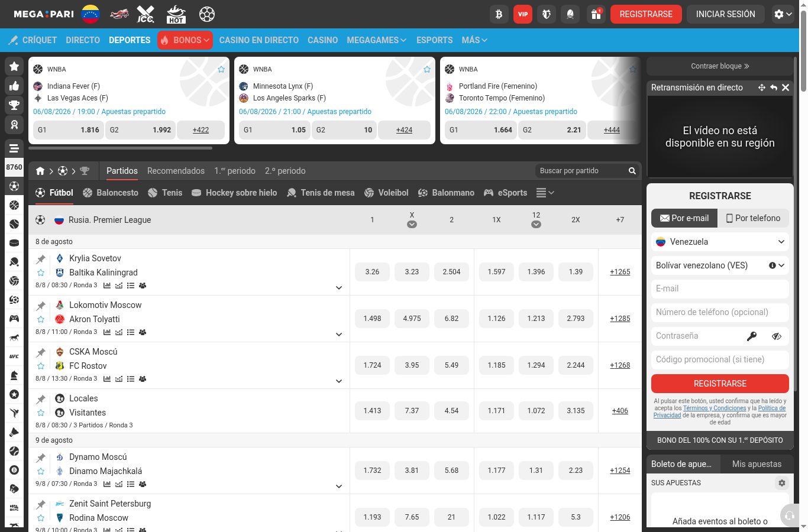
Task: Favorite the Krylia Sovetov match
Action: [x=41, y=273]
